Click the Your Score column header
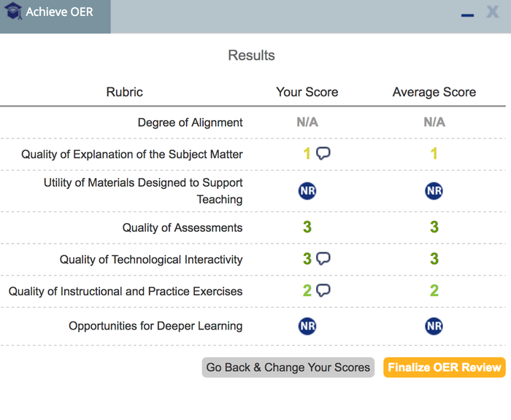 (307, 92)
